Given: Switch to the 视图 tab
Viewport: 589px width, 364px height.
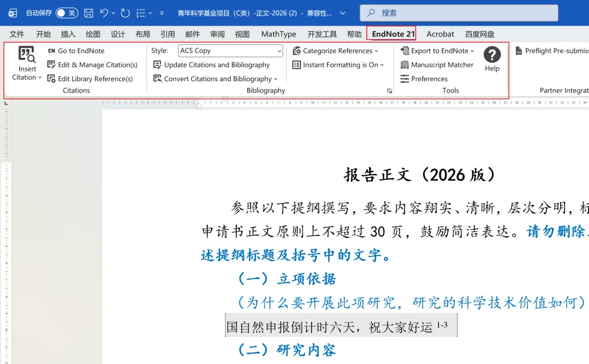Looking at the screenshot, I should pos(242,34).
